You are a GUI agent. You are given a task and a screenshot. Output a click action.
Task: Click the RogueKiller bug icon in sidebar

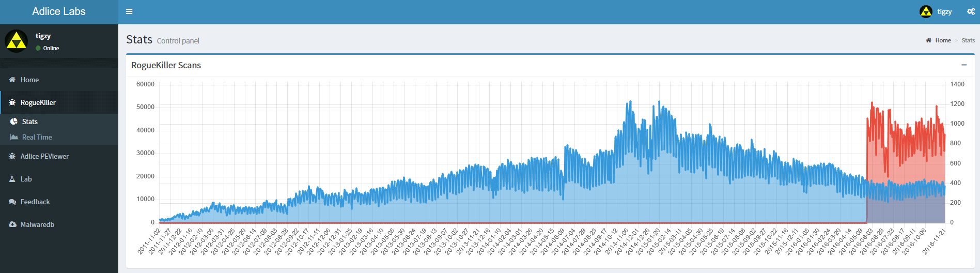pyautogui.click(x=12, y=102)
